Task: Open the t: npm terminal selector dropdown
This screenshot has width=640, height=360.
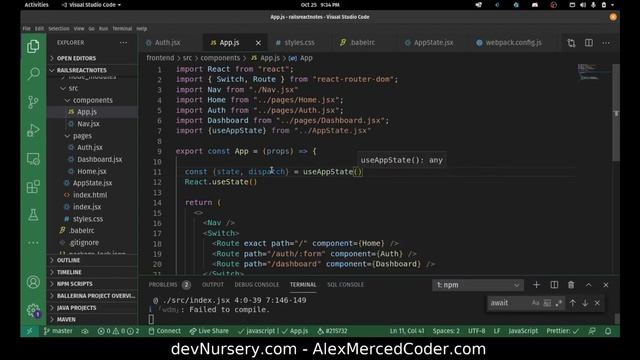Action: (478, 285)
